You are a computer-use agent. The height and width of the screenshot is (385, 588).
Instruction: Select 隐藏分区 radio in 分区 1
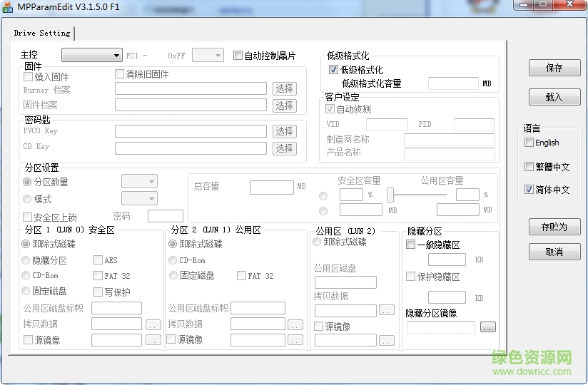(26, 260)
